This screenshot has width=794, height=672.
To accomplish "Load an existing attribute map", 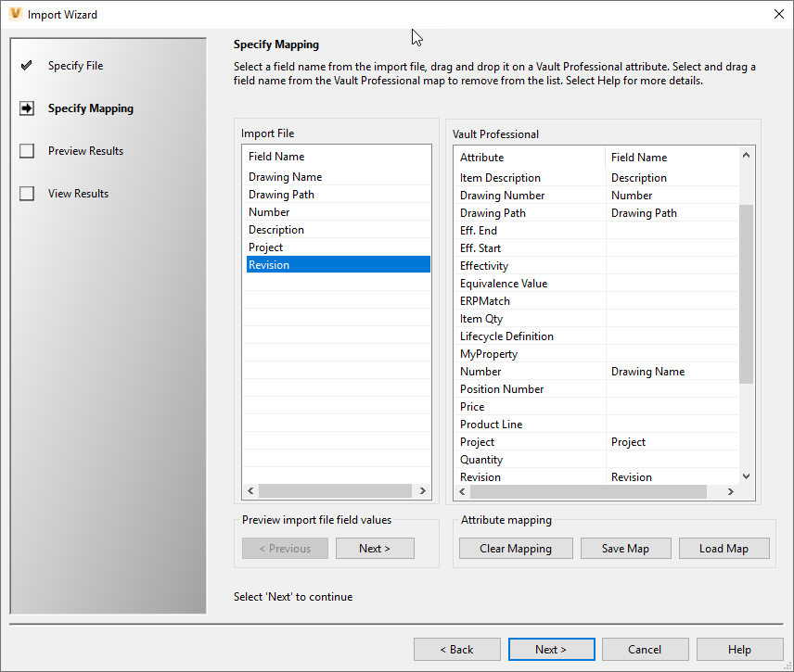I will [x=724, y=548].
